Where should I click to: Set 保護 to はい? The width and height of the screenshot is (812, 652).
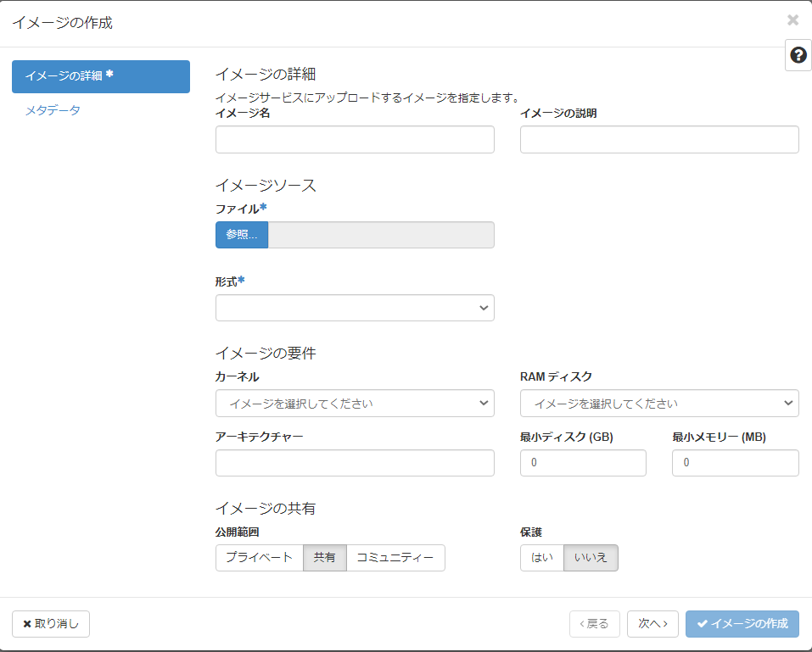tap(541, 558)
